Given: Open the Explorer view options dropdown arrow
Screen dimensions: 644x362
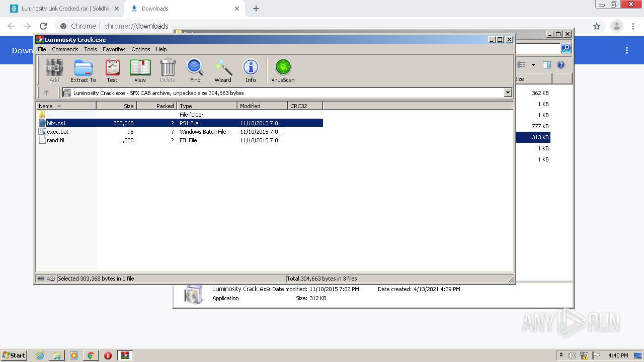Looking at the screenshot, I should click(533, 65).
